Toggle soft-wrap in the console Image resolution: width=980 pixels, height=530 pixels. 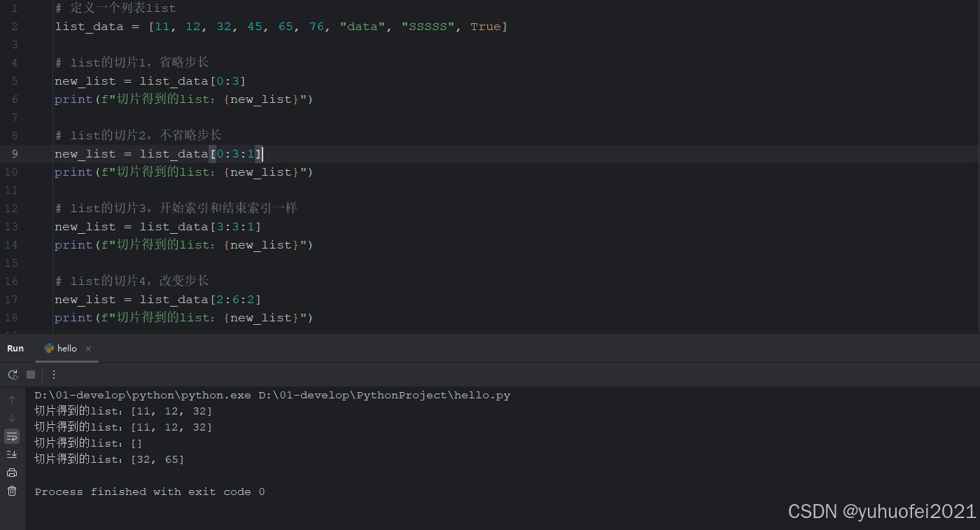pyautogui.click(x=12, y=436)
